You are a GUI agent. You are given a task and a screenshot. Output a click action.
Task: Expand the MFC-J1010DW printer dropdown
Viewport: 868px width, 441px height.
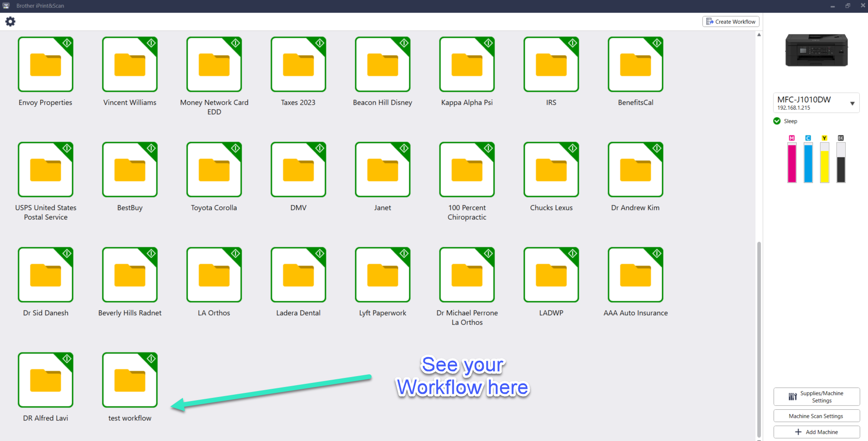(852, 103)
